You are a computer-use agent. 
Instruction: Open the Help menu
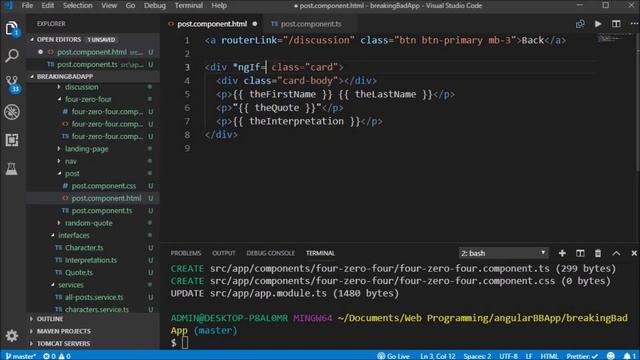219,6
